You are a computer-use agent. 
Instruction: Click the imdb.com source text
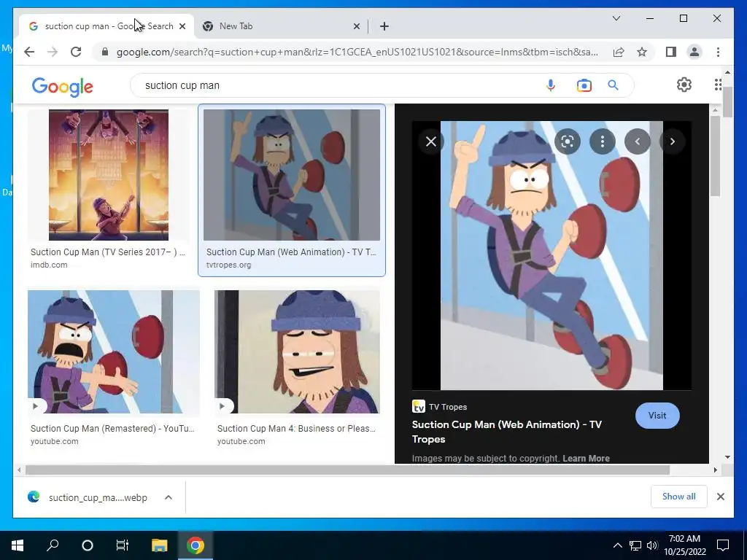[49, 265]
